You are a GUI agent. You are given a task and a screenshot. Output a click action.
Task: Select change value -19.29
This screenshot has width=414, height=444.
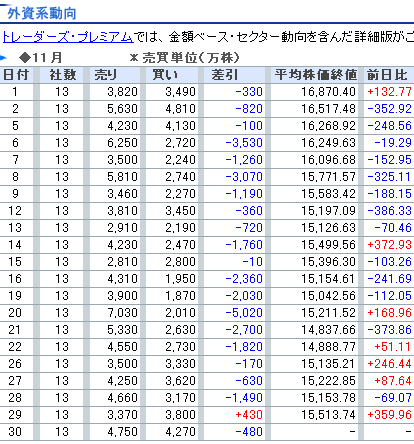click(x=393, y=143)
